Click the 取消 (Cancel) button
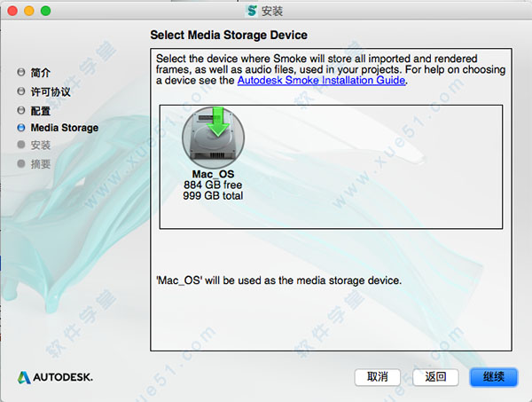 click(x=378, y=377)
